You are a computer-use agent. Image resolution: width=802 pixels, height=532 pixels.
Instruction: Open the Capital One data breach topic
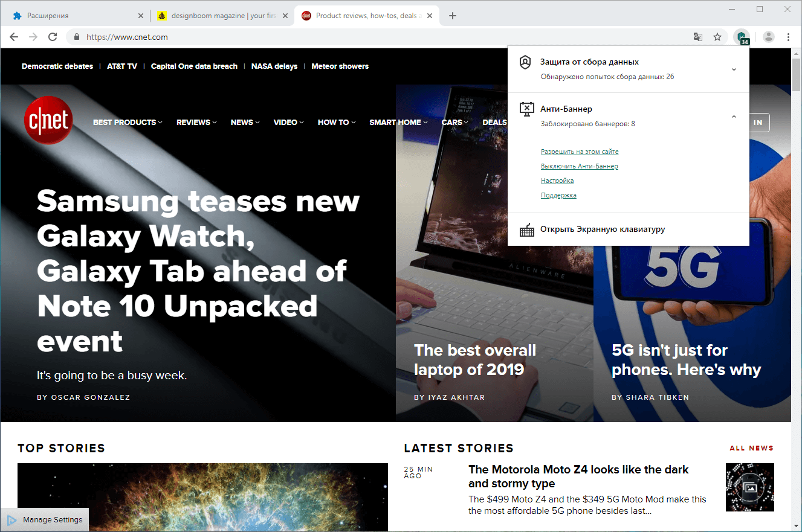194,66
